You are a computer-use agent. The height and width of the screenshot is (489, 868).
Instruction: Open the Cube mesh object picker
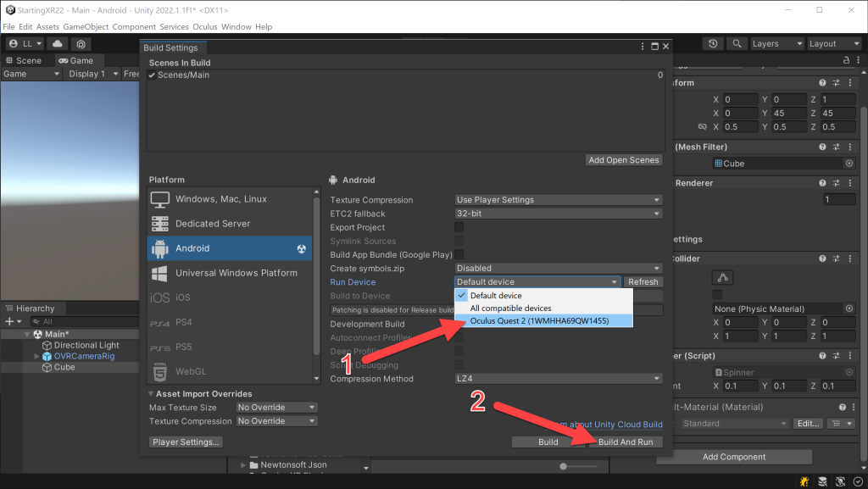tap(849, 164)
